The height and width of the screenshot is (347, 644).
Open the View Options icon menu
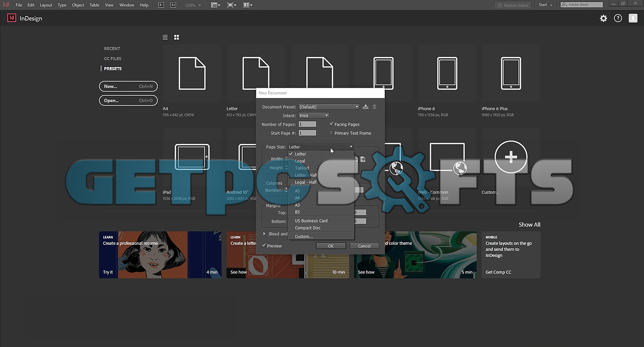tap(216, 5)
